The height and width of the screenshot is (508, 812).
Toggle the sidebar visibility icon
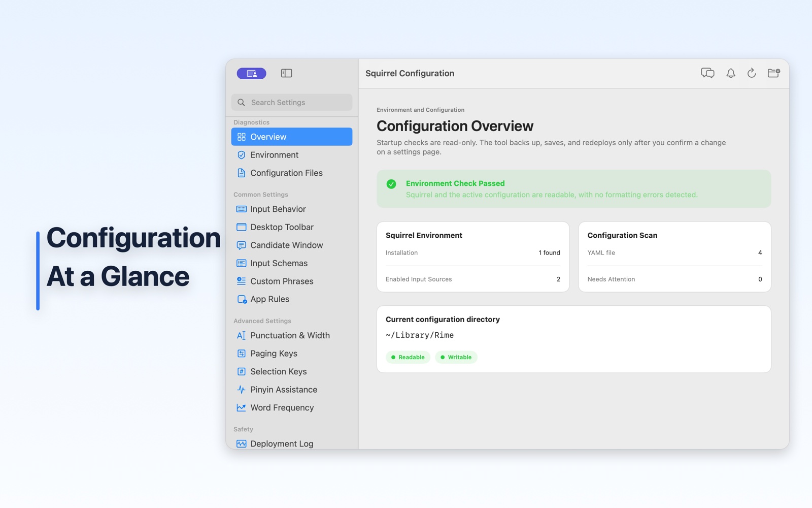point(286,73)
